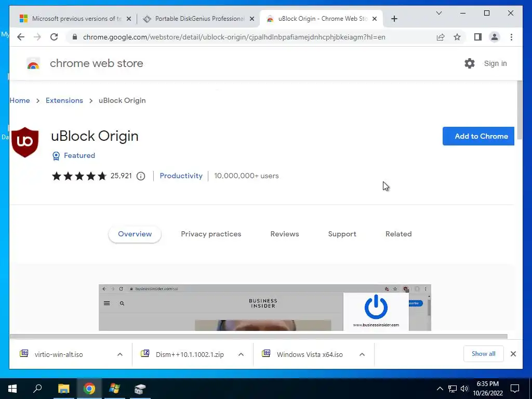Expand options for Dism++10.1.1002.1.zip download
The height and width of the screenshot is (399, 532).
tap(241, 354)
